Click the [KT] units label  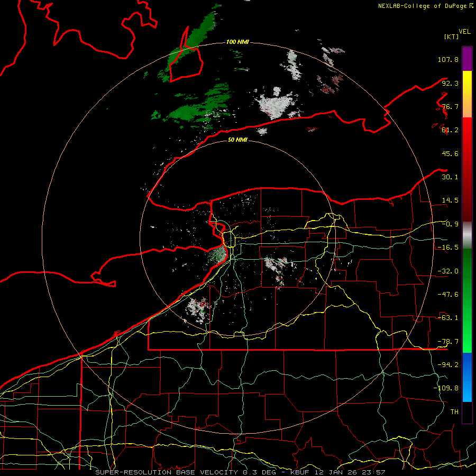click(x=451, y=36)
